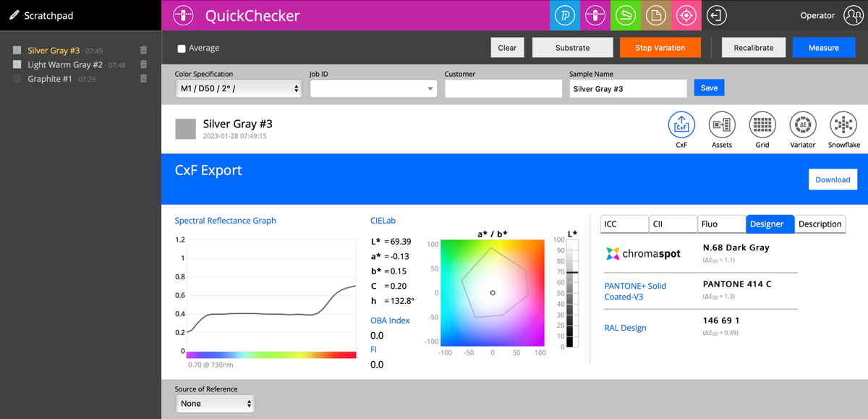The width and height of the screenshot is (868, 419).
Task: Open the Color Specification dropdown
Action: pyautogui.click(x=238, y=88)
